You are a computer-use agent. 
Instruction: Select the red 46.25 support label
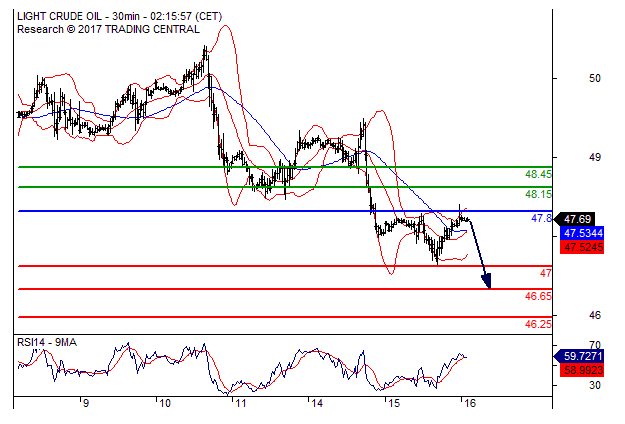tap(538, 324)
